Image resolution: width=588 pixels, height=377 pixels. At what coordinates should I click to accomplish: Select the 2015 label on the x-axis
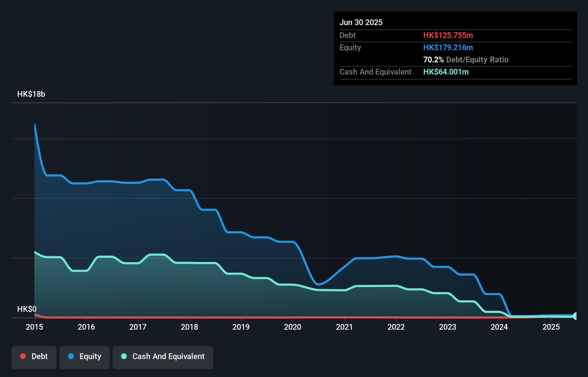click(x=34, y=327)
